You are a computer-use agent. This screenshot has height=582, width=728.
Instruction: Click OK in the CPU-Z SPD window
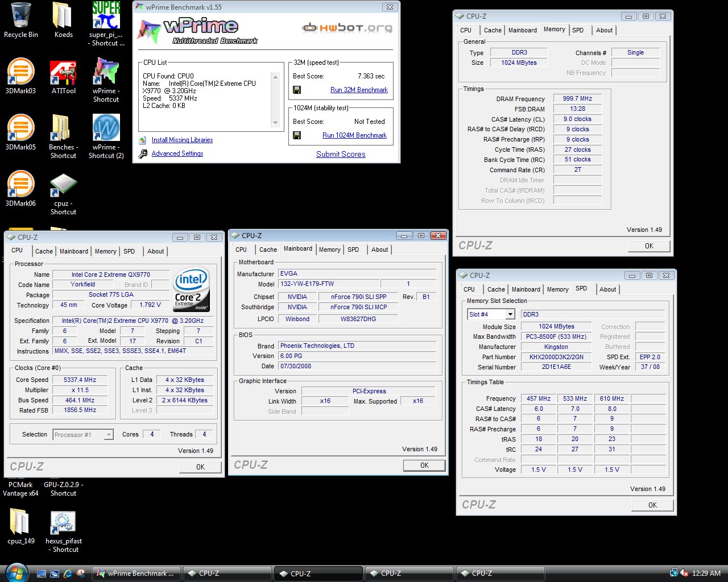click(x=652, y=505)
